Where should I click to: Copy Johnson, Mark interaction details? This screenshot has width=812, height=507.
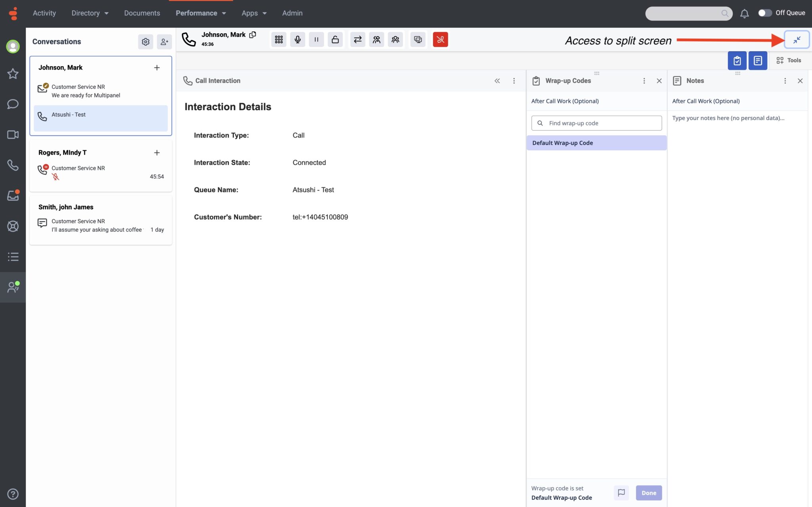coord(253,34)
